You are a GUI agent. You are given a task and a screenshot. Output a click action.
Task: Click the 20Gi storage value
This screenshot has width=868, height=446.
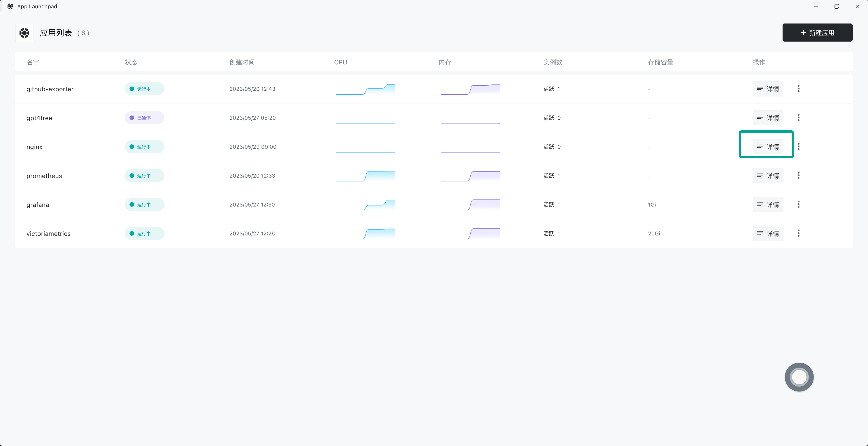pyautogui.click(x=654, y=233)
